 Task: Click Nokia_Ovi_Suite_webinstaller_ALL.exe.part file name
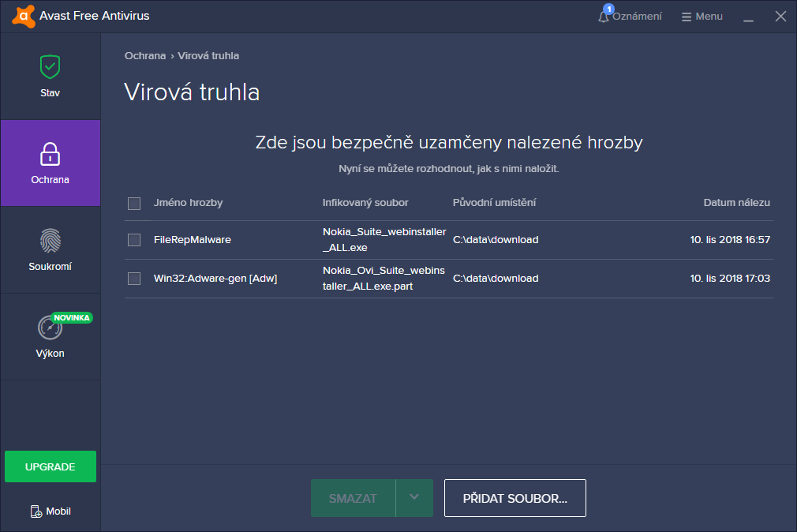[x=384, y=278]
